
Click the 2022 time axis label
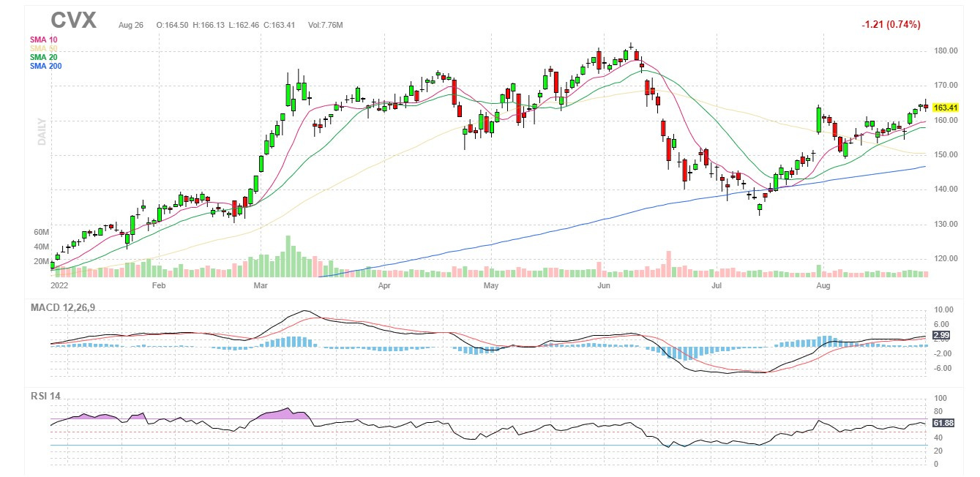click(x=59, y=286)
